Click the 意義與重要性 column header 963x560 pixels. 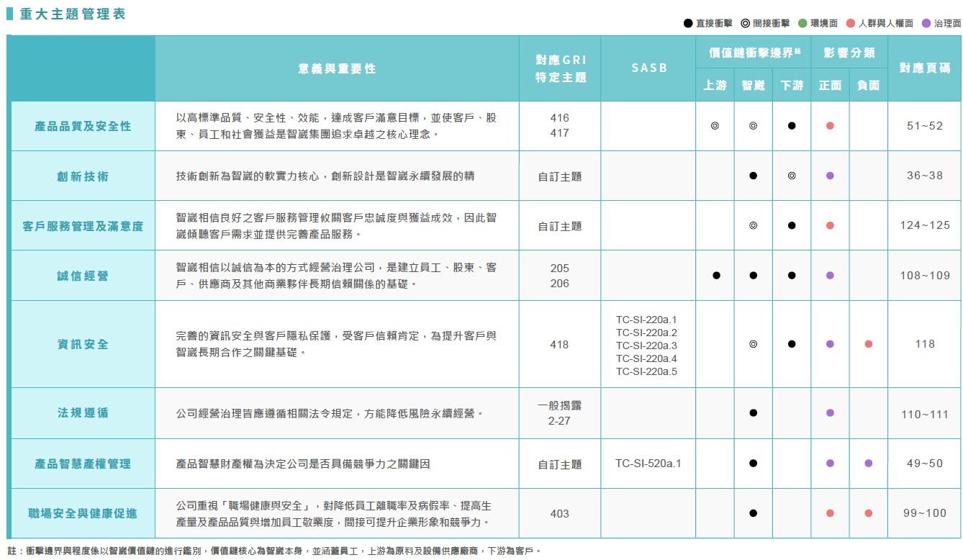tap(337, 68)
